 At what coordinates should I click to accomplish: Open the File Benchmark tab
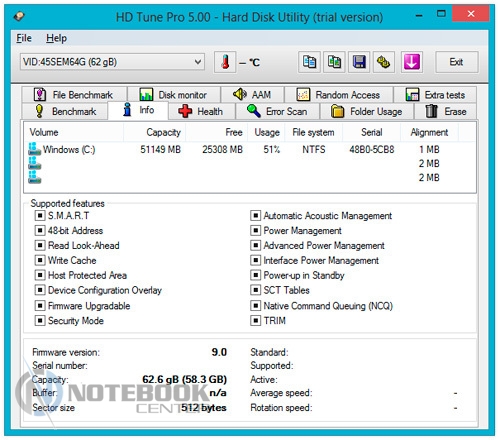point(74,95)
